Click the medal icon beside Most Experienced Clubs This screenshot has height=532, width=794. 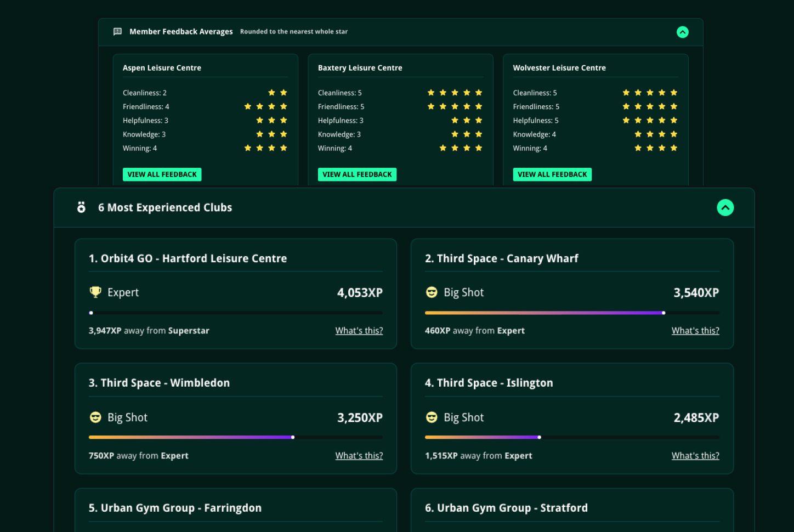pyautogui.click(x=81, y=207)
